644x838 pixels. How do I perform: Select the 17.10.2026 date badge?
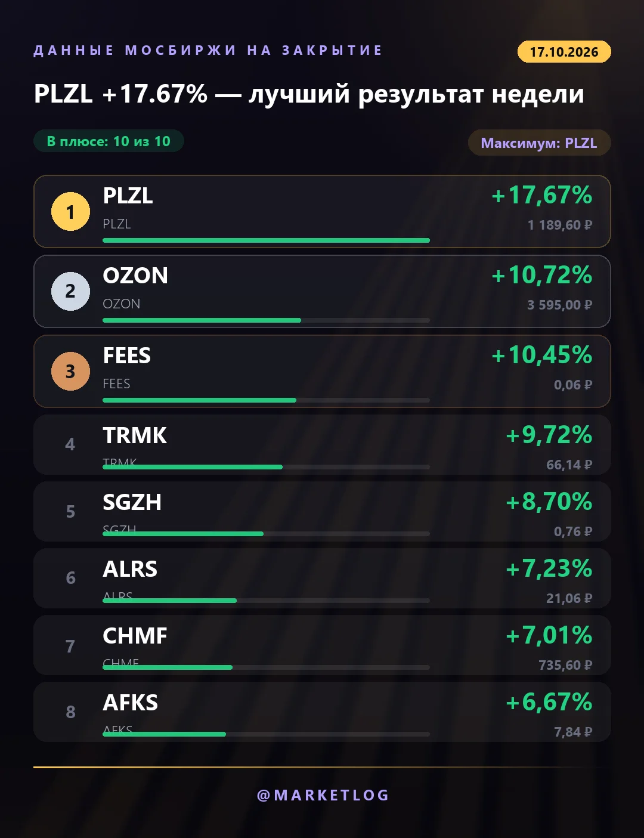pyautogui.click(x=564, y=52)
